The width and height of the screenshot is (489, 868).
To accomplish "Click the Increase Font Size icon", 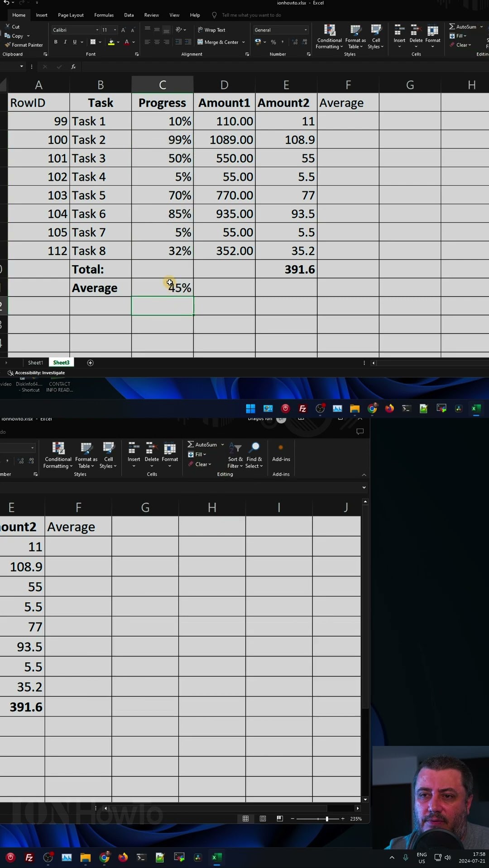I will tap(123, 30).
